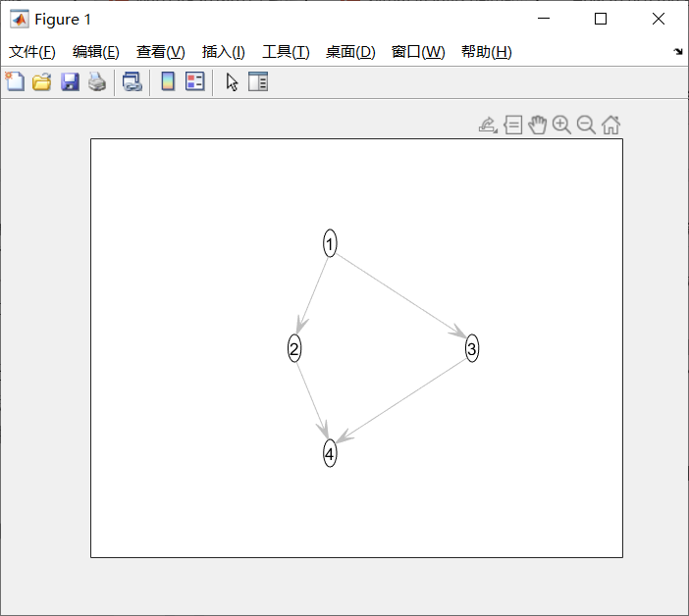
Task: Click graph node 1
Action: tap(330, 243)
